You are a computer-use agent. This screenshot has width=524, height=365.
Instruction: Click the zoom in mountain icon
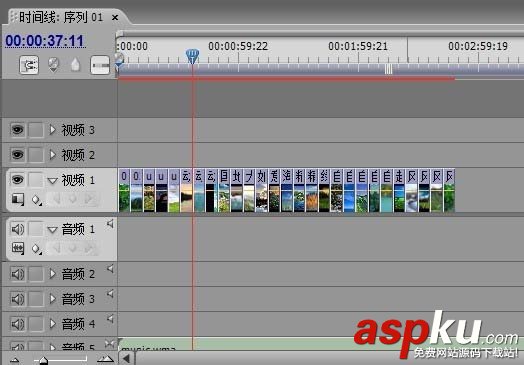click(105, 360)
